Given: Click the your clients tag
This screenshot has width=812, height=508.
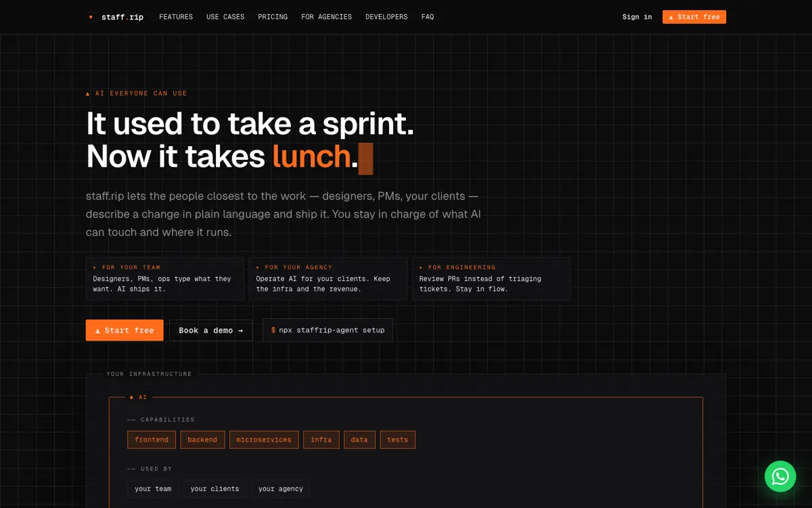Looking at the screenshot, I should 215,489.
